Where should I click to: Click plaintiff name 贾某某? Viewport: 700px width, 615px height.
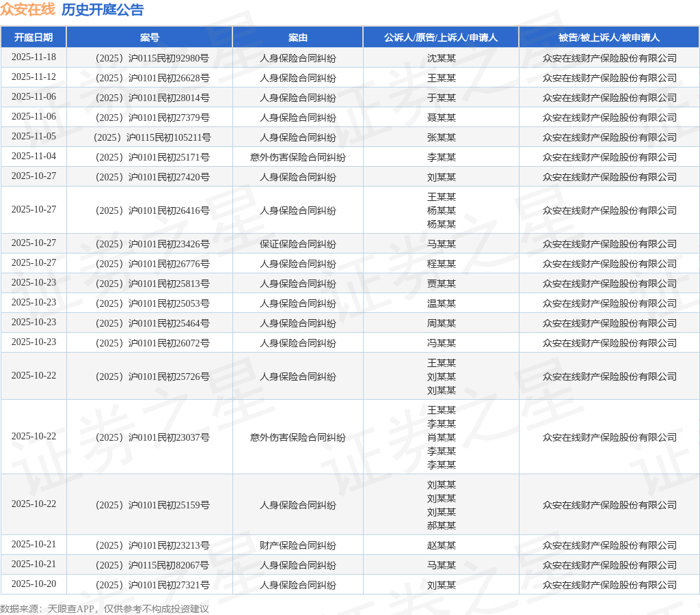pos(441,284)
